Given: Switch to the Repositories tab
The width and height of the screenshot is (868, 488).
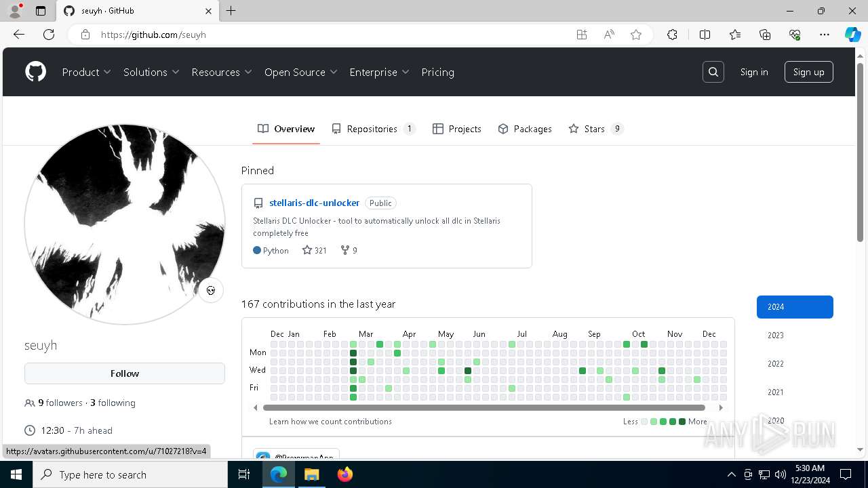Looking at the screenshot, I should (374, 129).
